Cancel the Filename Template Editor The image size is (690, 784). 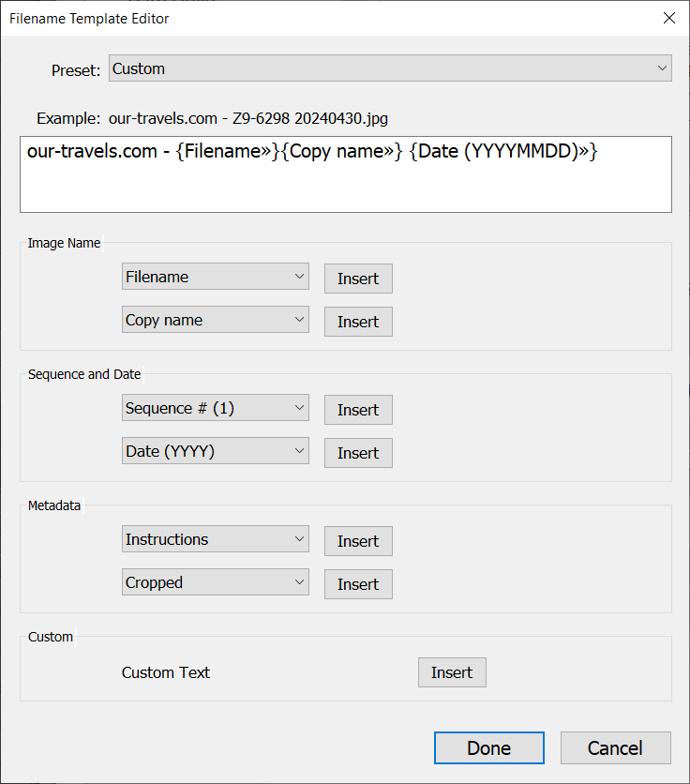tap(615, 747)
